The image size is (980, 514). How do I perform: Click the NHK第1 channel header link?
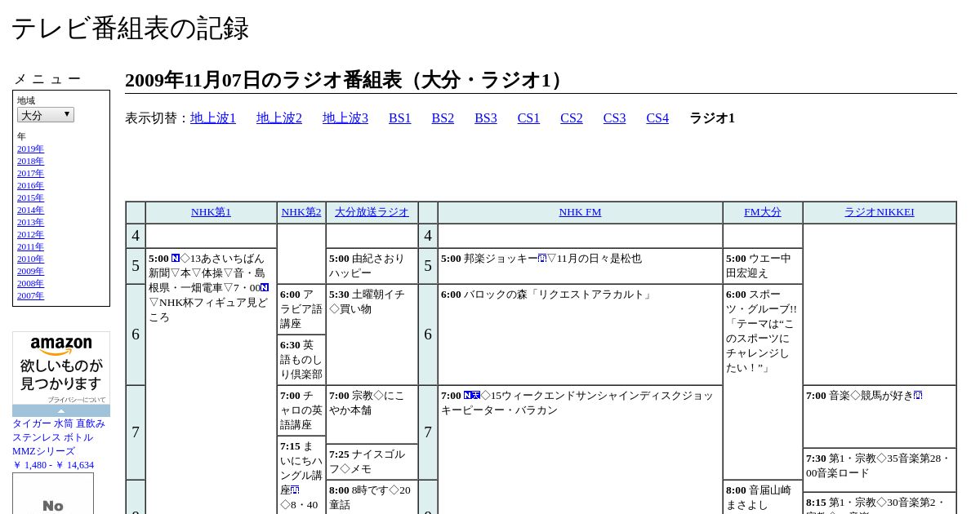click(x=211, y=212)
